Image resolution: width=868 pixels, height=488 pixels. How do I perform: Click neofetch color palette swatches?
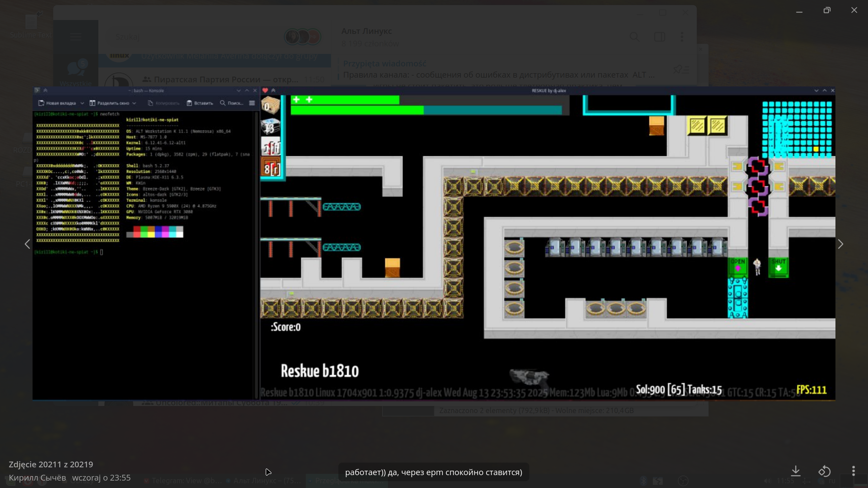pos(155,232)
